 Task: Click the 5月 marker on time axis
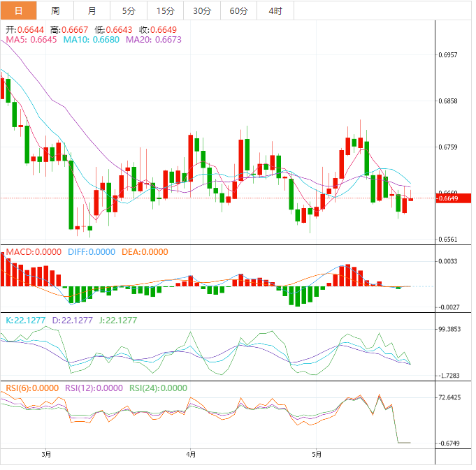[316, 455]
